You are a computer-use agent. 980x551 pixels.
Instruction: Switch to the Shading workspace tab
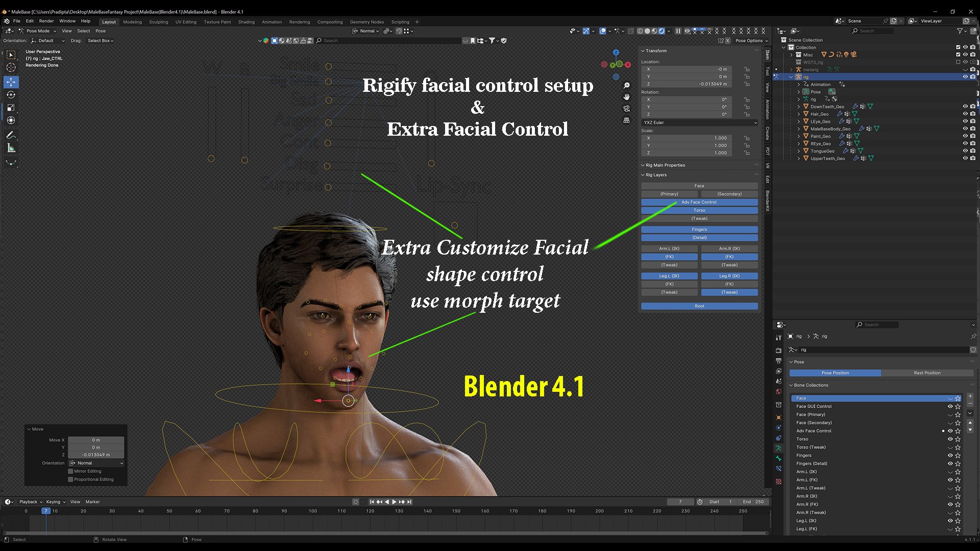point(246,22)
